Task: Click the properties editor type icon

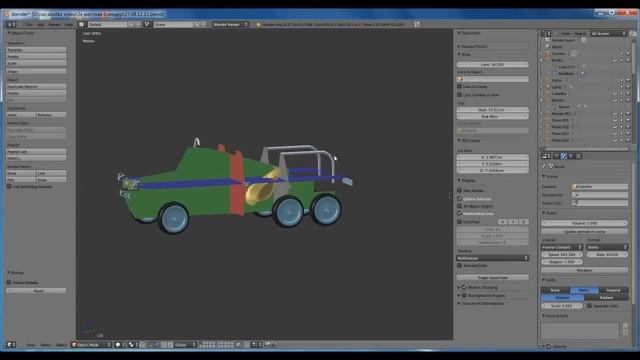Action: click(x=546, y=156)
